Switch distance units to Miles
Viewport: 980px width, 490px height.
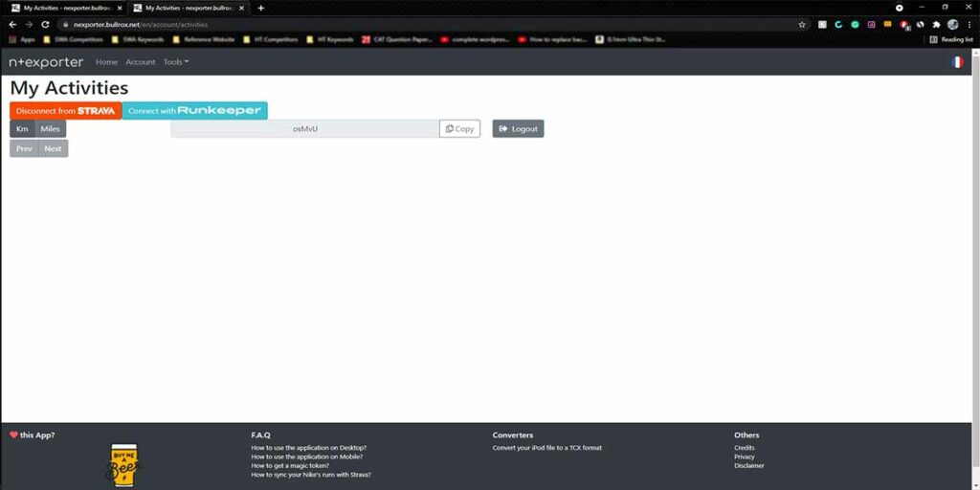tap(51, 129)
